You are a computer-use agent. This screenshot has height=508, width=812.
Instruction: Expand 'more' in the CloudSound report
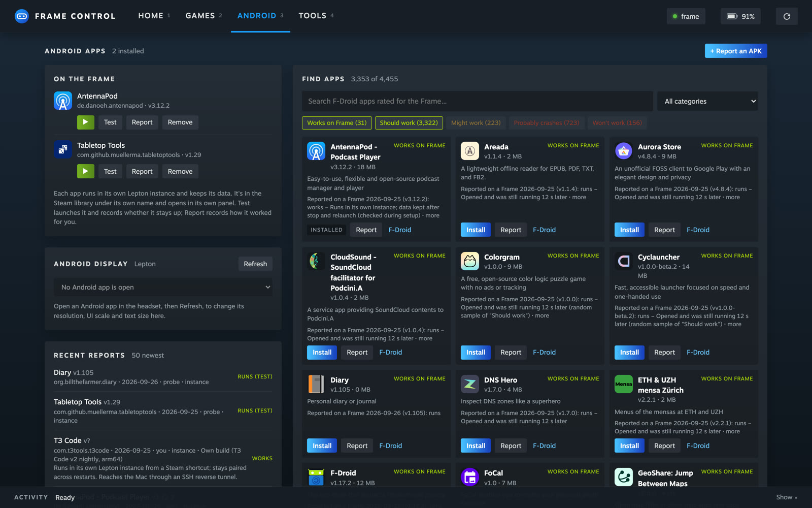425,338
